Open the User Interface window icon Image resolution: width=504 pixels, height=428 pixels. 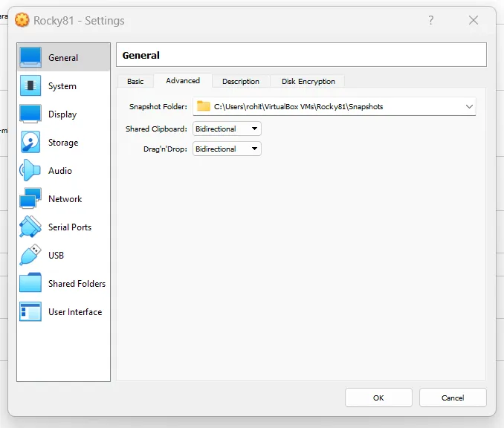click(30, 311)
